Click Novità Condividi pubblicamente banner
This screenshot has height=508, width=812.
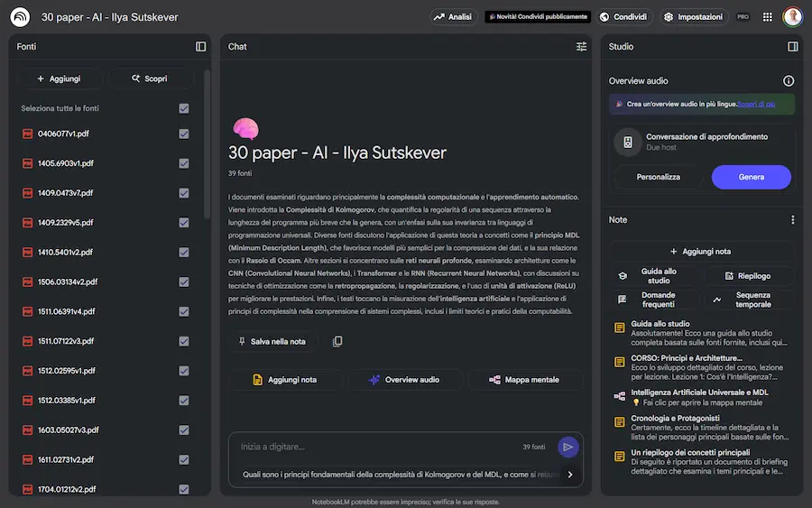(538, 17)
